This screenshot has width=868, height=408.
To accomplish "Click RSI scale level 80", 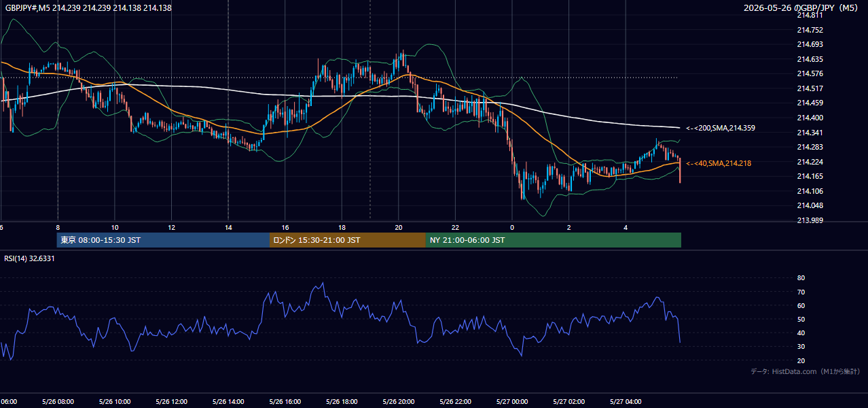I will [x=801, y=278].
